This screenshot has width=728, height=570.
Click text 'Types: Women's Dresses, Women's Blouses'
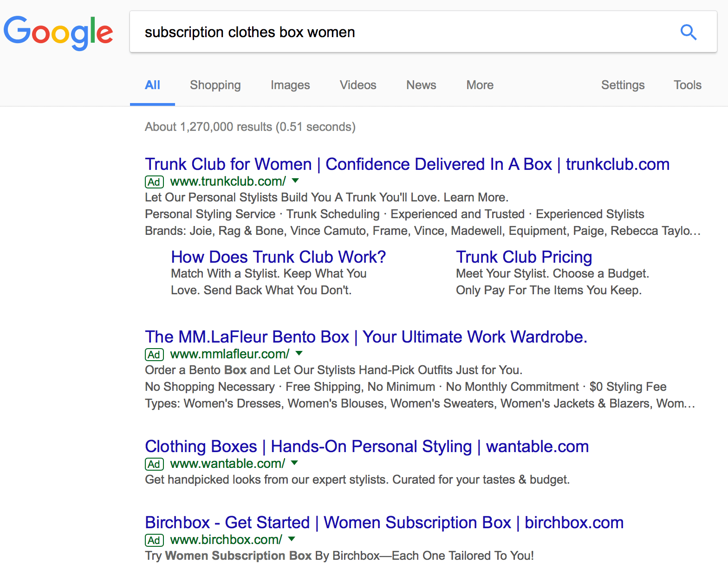click(265, 403)
